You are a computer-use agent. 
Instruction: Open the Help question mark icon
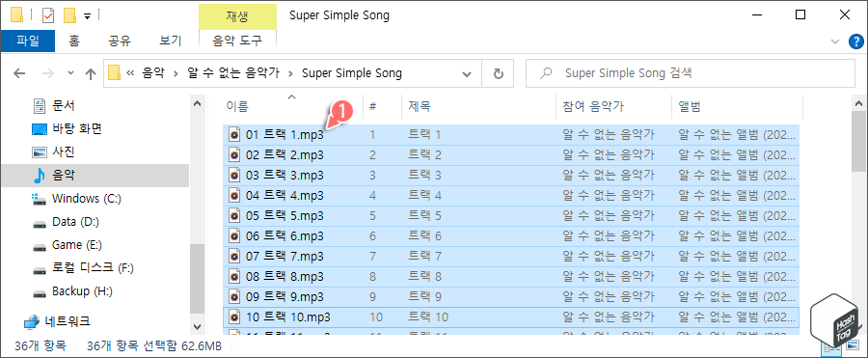pos(855,41)
